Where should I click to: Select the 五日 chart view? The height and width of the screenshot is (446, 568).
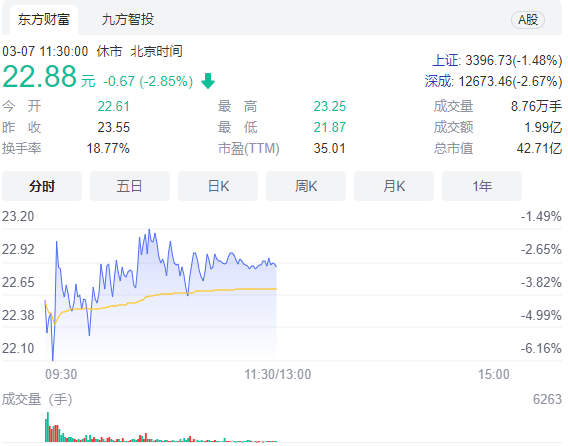click(x=130, y=186)
